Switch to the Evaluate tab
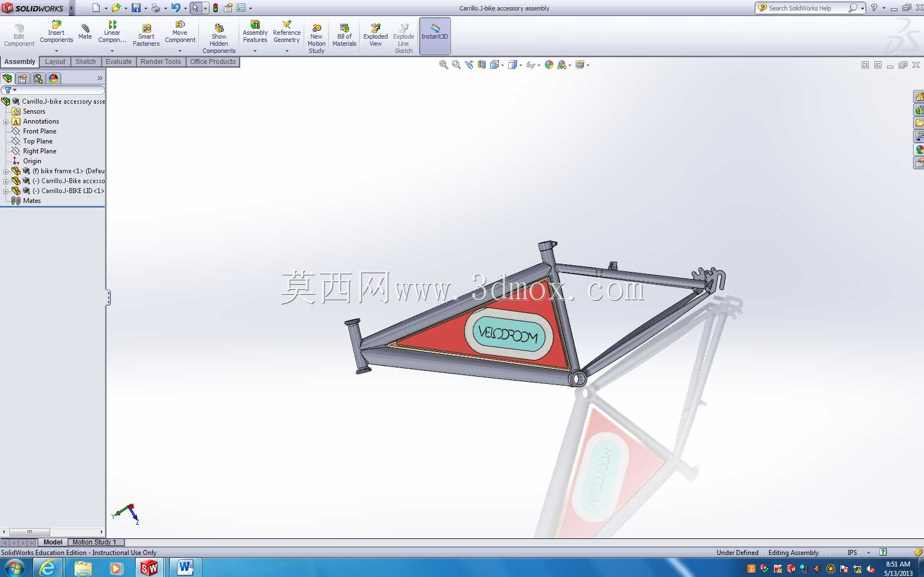The image size is (924, 577). (119, 62)
